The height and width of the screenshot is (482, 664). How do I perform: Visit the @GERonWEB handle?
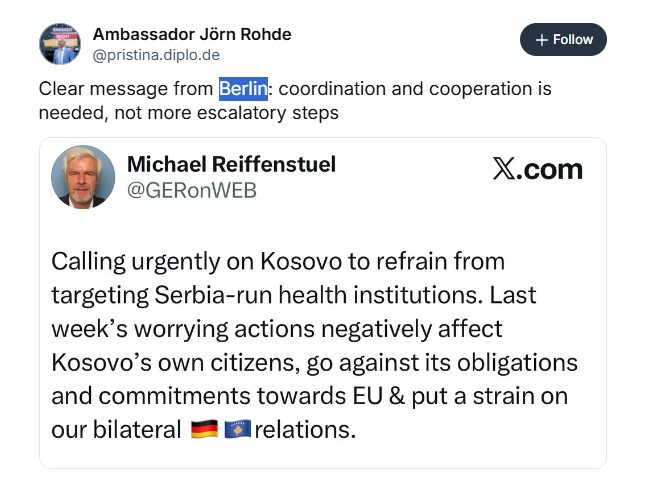tap(192, 190)
